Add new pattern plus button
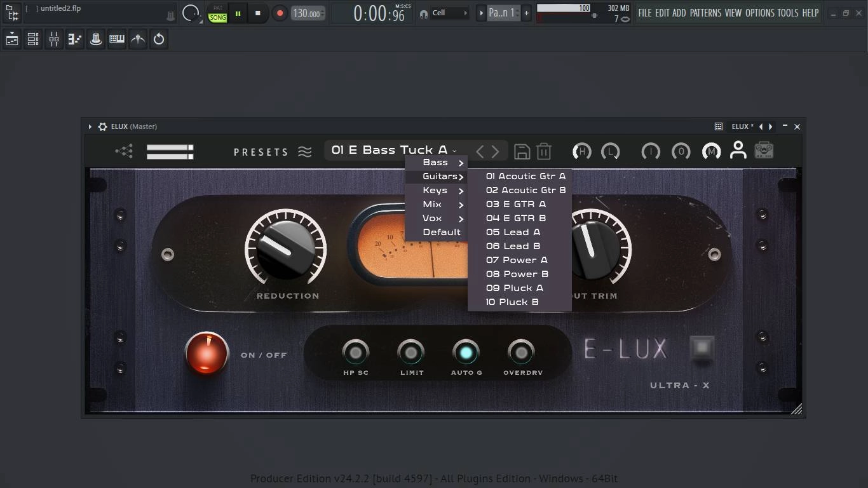This screenshot has width=868, height=488. (x=526, y=13)
